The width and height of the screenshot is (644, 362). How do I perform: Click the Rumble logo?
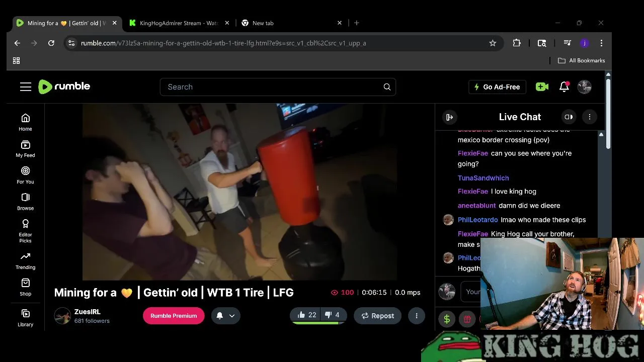(x=64, y=86)
